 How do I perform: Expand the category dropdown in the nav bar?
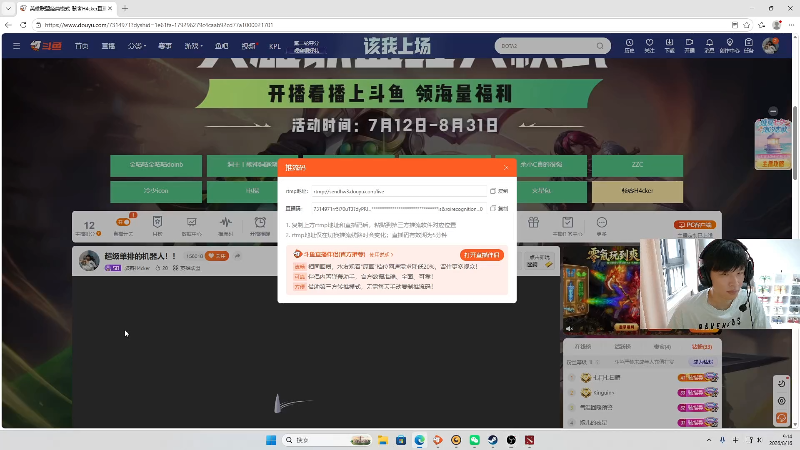[136, 46]
